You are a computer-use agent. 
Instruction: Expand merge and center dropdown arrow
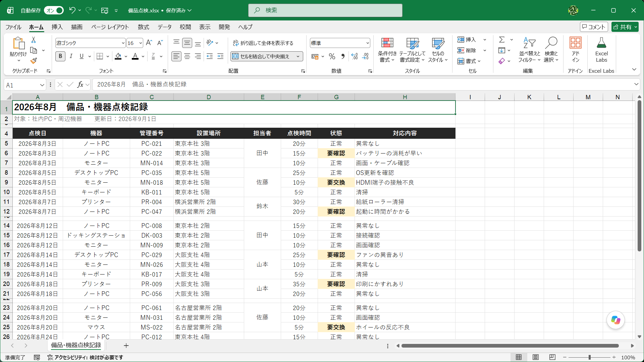pos(298,56)
